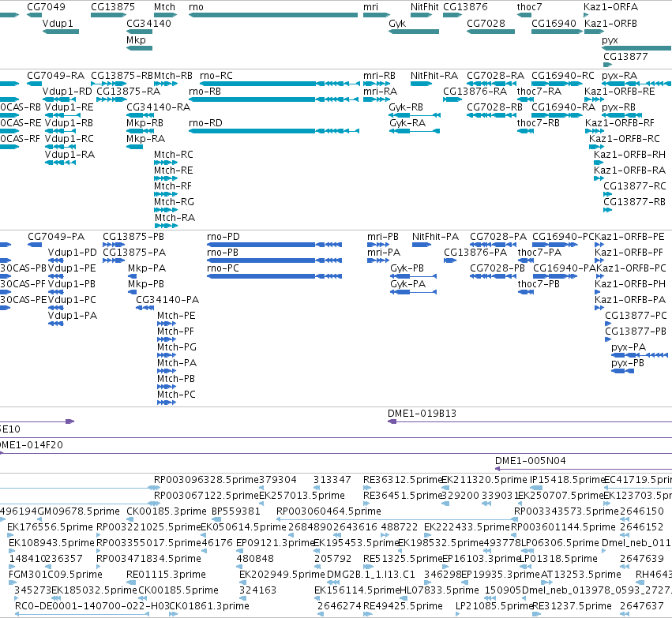Screen dimensions: 672x618
Task: Click the rno-PC protein feature
Action: click(274, 276)
